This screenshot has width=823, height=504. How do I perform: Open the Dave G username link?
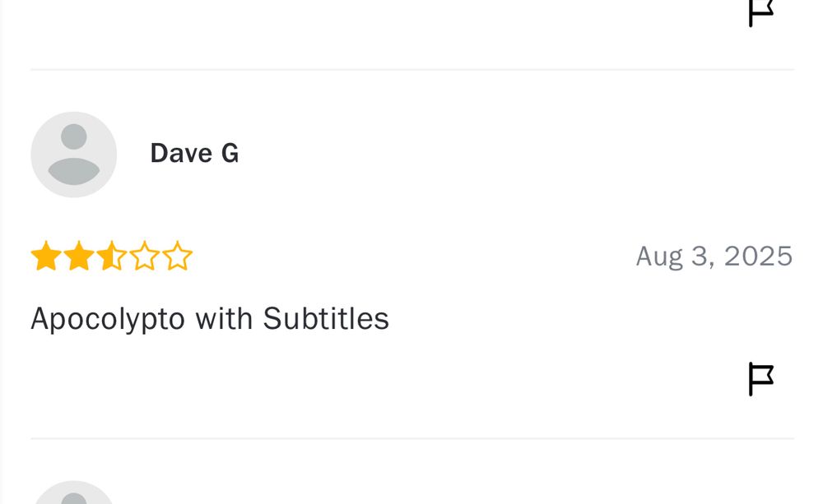coord(194,154)
